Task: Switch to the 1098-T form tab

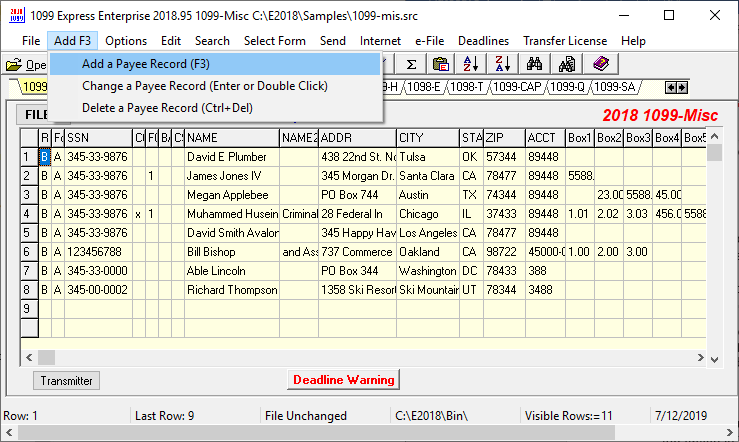Action: click(467, 87)
